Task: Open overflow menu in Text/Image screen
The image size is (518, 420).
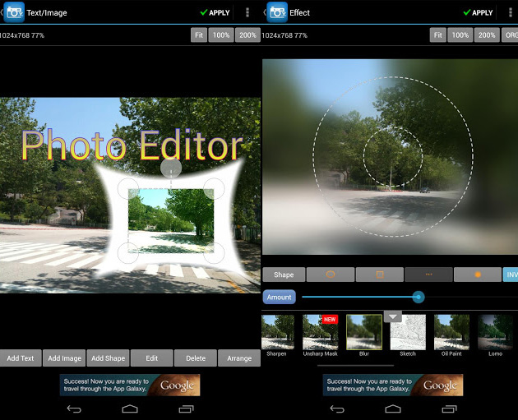Action: click(x=247, y=12)
